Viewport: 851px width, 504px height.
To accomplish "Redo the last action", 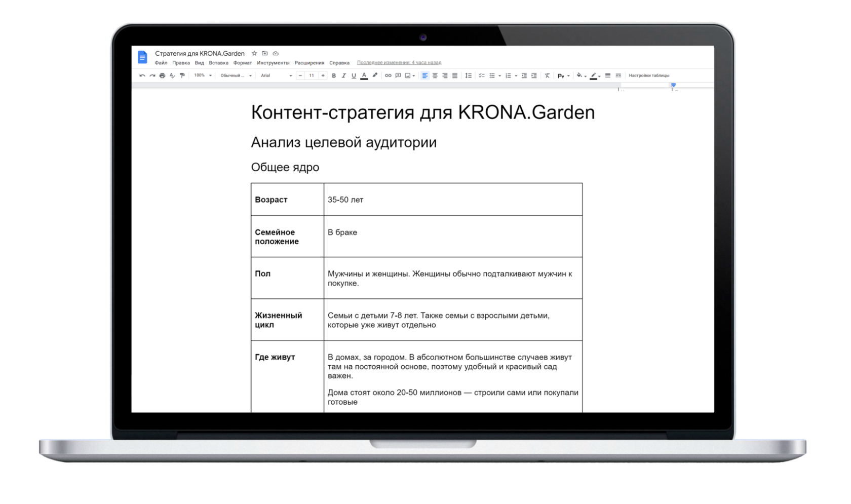I will coord(152,75).
